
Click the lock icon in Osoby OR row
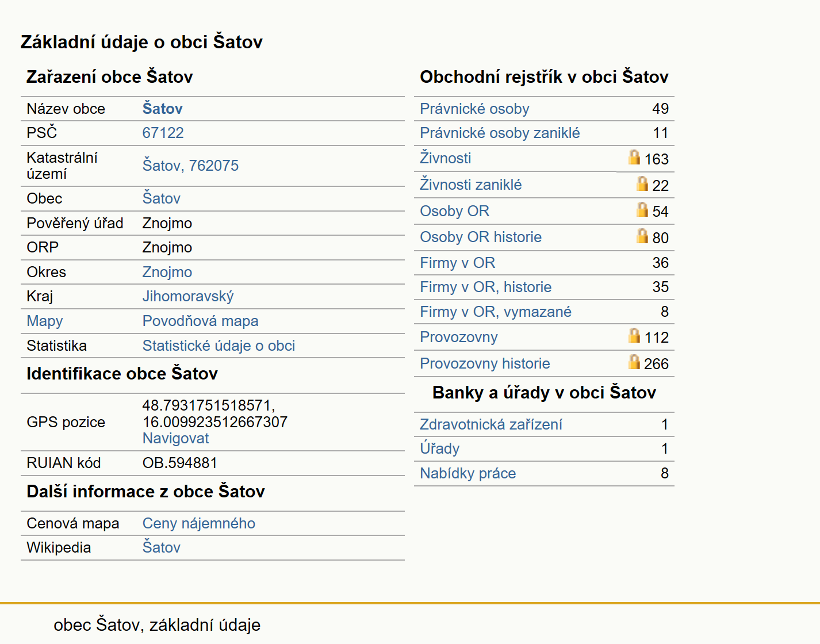642,210
